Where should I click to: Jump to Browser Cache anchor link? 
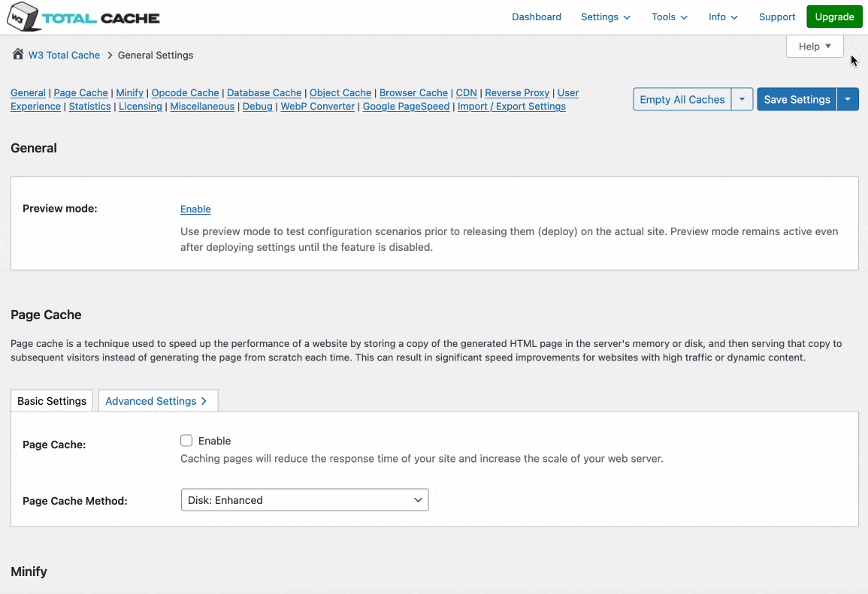[413, 93]
